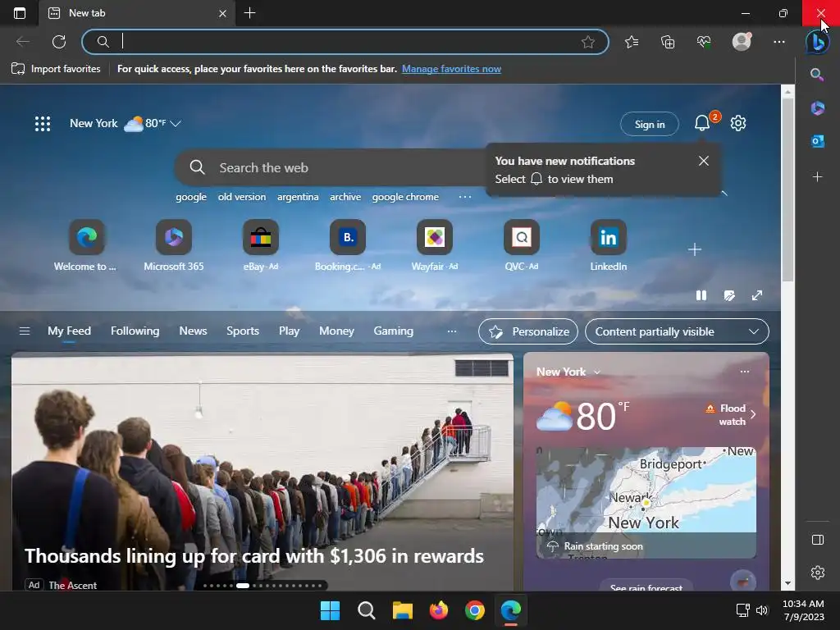
Task: Open Manage favorites now link
Action: tap(451, 69)
